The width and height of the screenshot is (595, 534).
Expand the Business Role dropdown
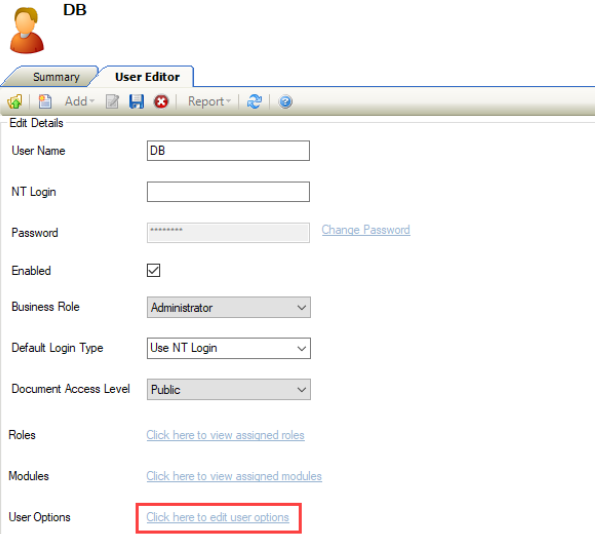point(229,307)
